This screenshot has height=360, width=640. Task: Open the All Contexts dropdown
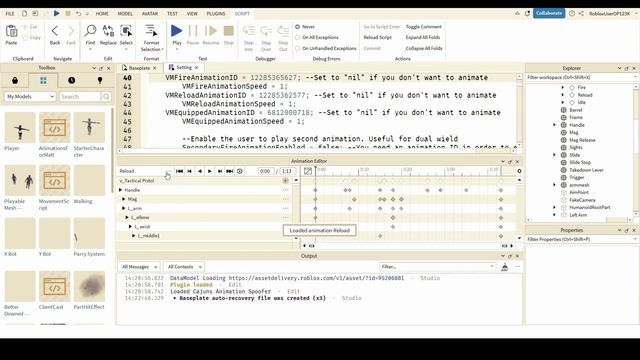(184, 267)
